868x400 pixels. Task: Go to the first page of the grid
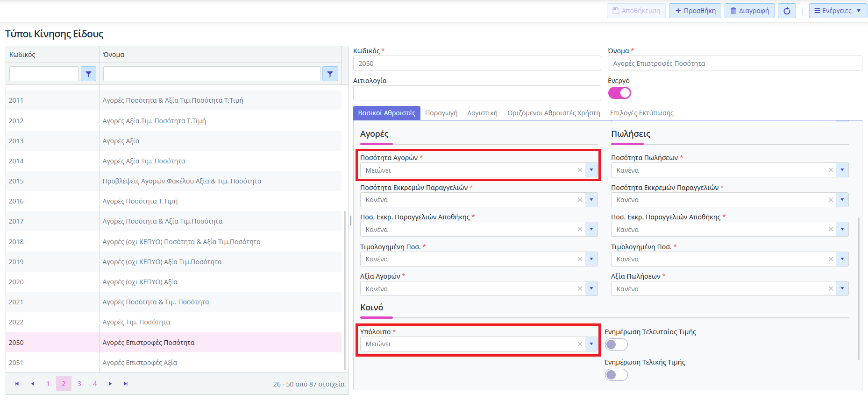point(17,384)
